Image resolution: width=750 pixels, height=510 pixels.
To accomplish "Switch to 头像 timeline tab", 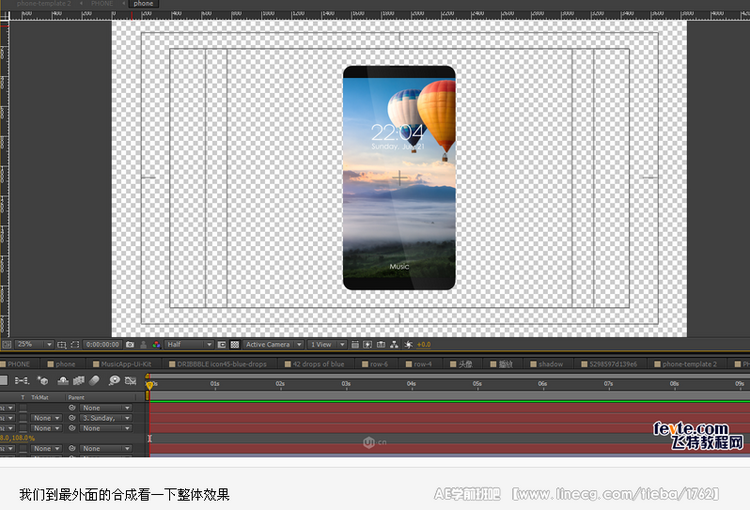I will [x=462, y=364].
